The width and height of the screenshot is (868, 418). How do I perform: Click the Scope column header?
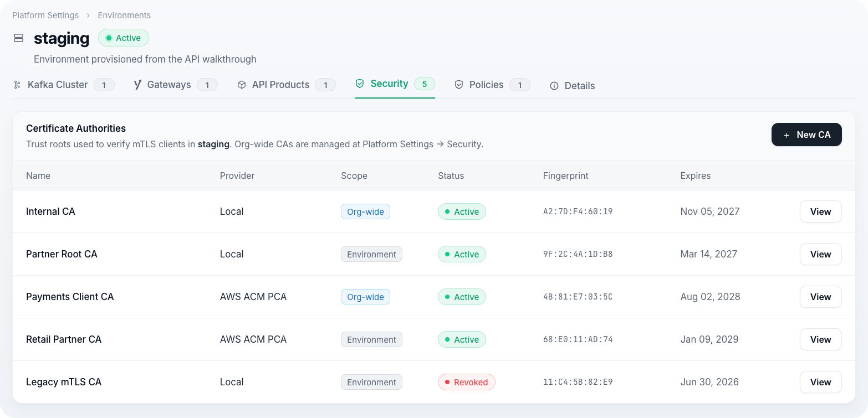pyautogui.click(x=354, y=176)
